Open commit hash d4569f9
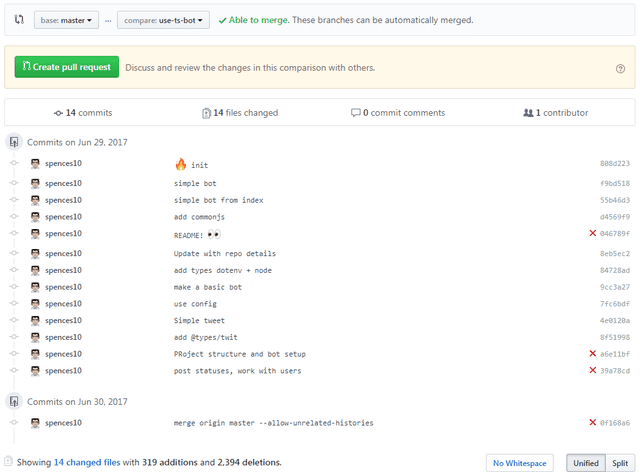The image size is (640, 474). point(615,217)
